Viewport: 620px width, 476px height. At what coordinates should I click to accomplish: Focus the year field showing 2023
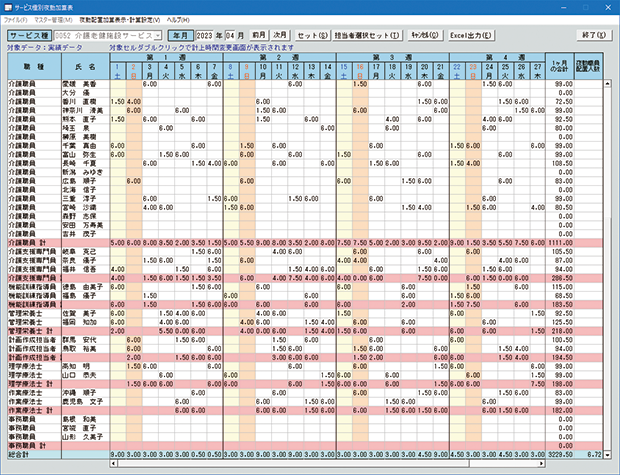(x=204, y=36)
